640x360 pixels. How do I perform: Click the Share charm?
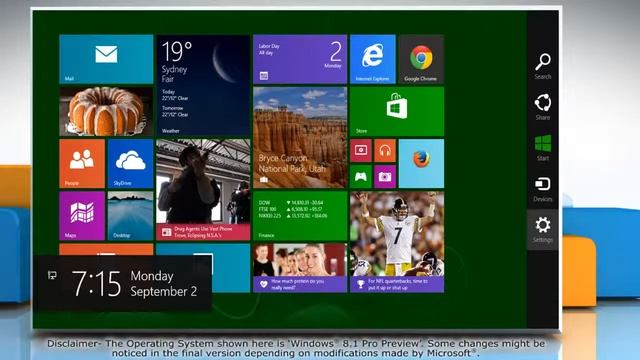543,107
